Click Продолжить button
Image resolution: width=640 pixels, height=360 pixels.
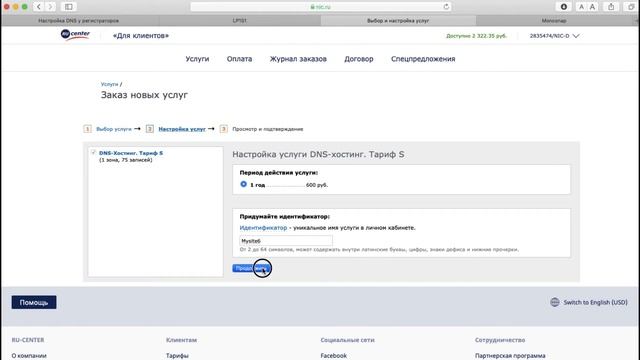pyautogui.click(x=251, y=268)
